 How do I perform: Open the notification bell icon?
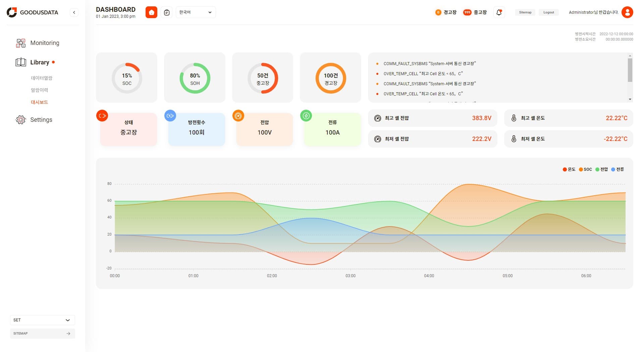coord(499,12)
